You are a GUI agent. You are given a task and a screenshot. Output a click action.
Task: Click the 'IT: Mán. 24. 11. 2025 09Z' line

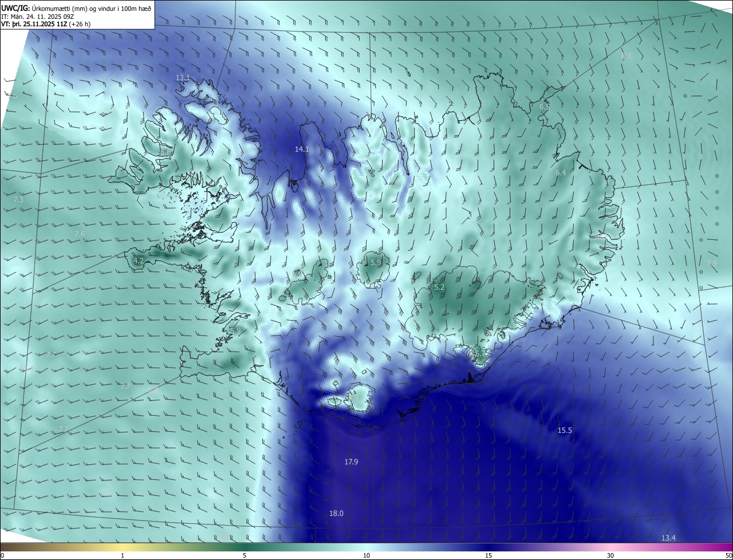pos(39,17)
